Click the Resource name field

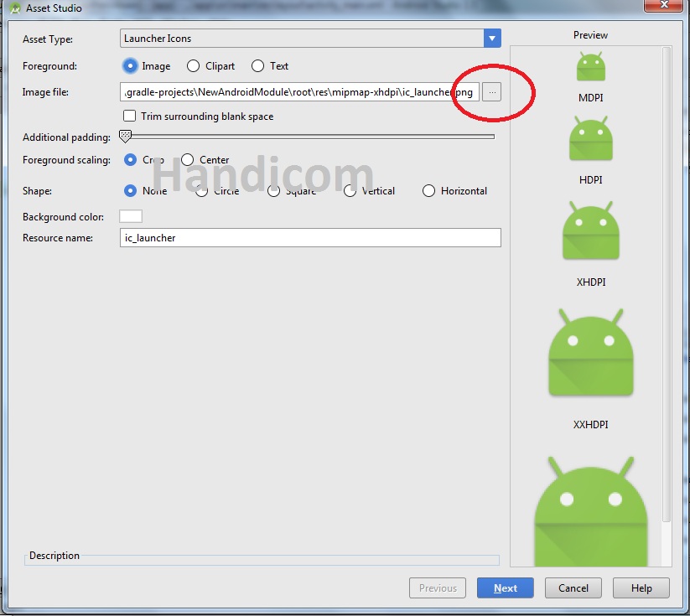coord(310,238)
